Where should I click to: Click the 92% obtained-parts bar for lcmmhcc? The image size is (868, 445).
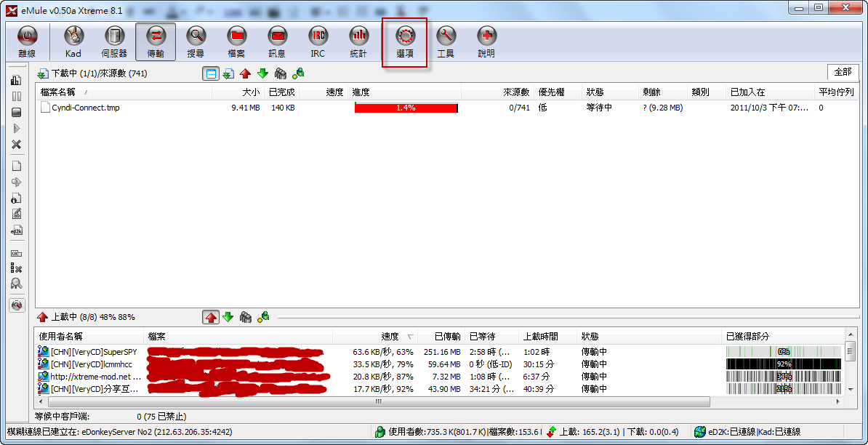[x=783, y=364]
